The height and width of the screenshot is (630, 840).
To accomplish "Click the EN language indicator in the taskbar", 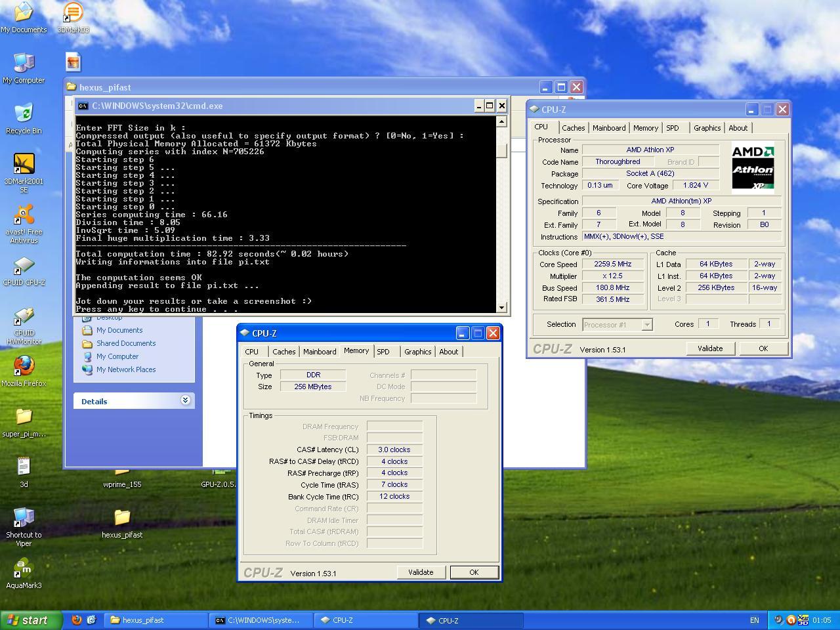I will tap(755, 620).
